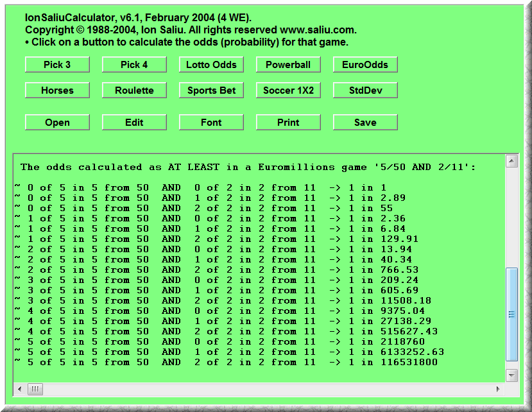532x412 pixels.
Task: Click the result '1 in 605.69'
Action: [384, 290]
